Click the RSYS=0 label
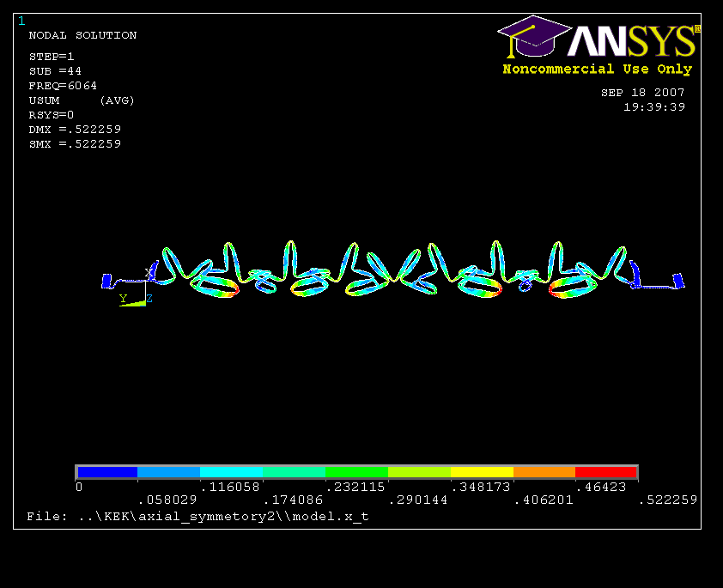 [52, 115]
